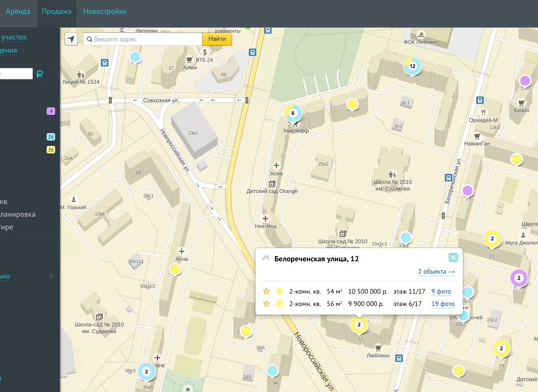Expand the sidebar chevron arrow
The width and height of the screenshot is (538, 392).
[51, 276]
